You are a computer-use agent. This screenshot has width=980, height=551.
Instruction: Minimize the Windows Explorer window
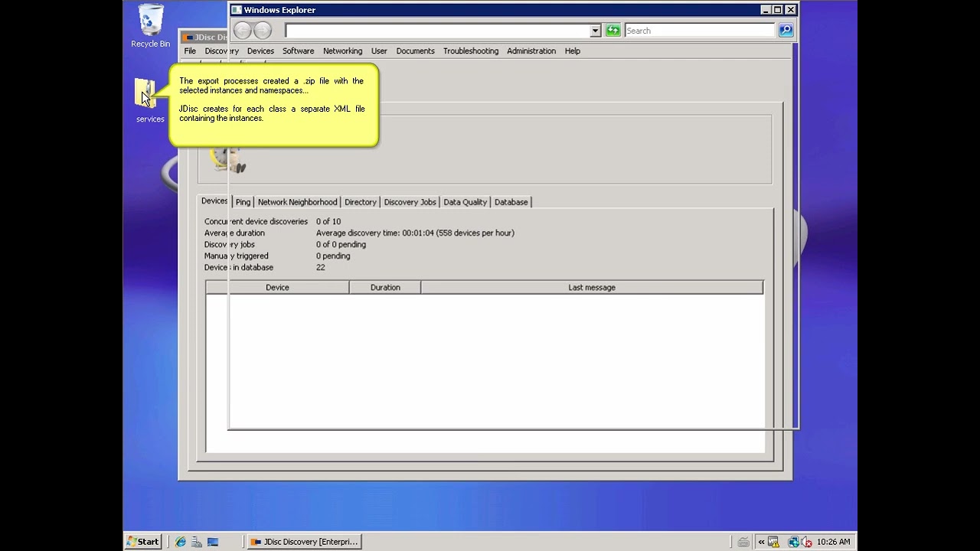coord(766,10)
